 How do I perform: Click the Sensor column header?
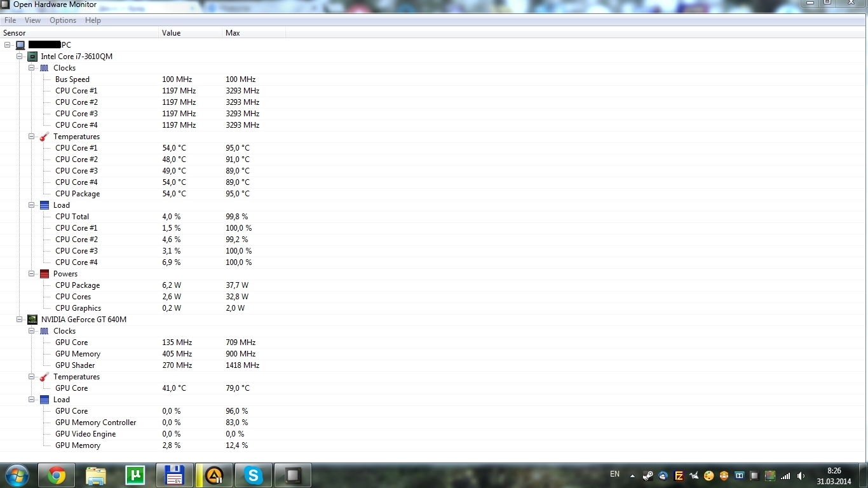coord(79,33)
